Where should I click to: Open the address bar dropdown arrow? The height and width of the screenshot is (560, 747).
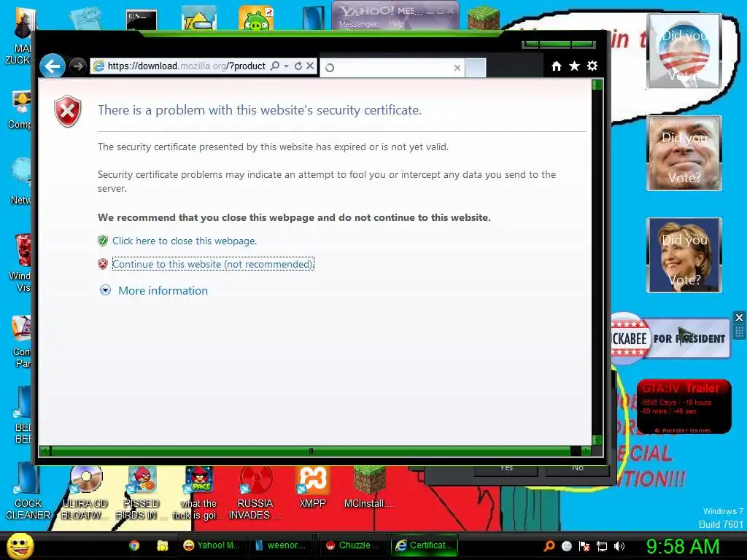286,66
